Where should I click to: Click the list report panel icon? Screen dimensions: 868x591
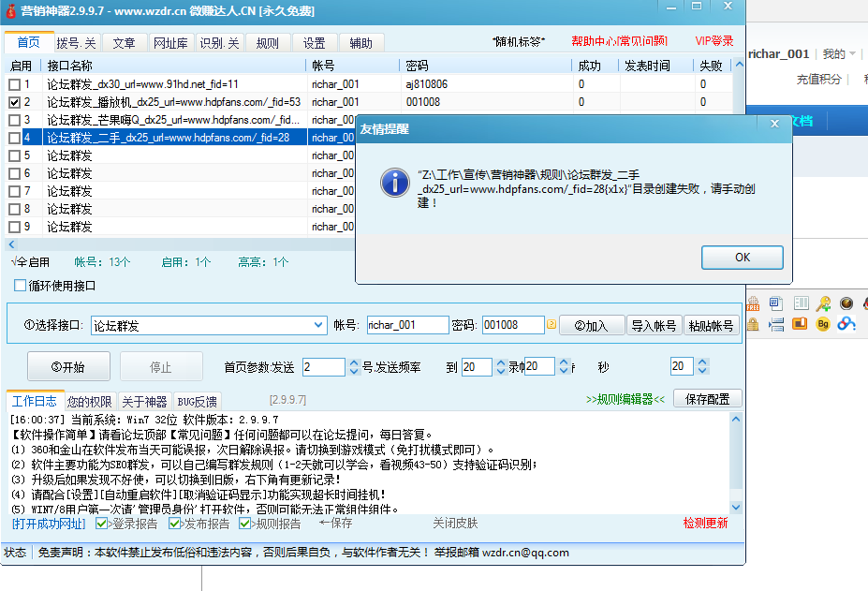tap(802, 303)
